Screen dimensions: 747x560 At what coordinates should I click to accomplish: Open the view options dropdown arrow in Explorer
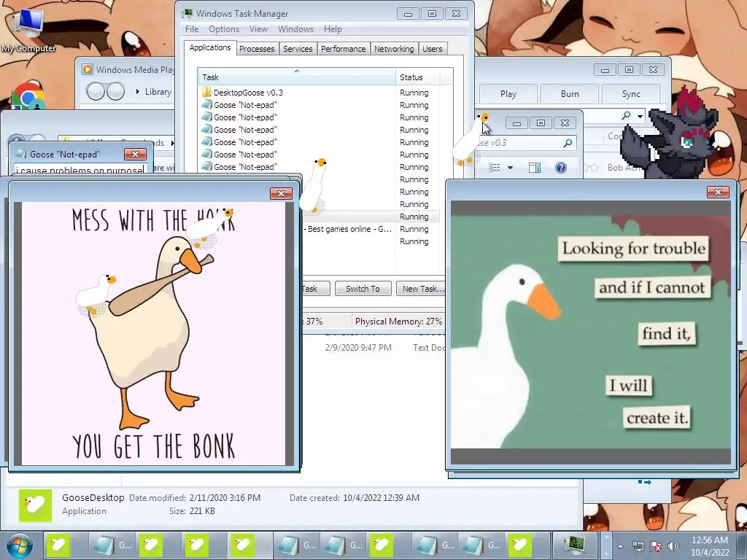(x=510, y=168)
